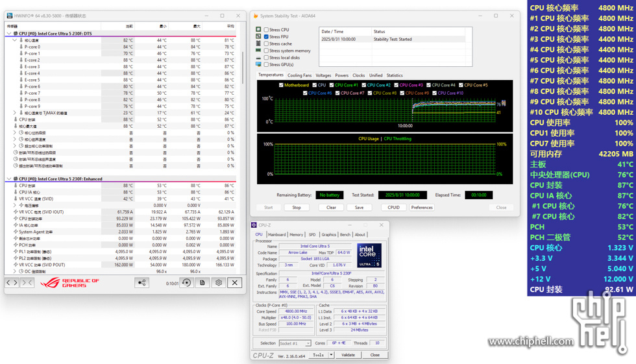Switch to AIDA64 Voltages tab
This screenshot has height=364, width=636.
(x=323, y=75)
